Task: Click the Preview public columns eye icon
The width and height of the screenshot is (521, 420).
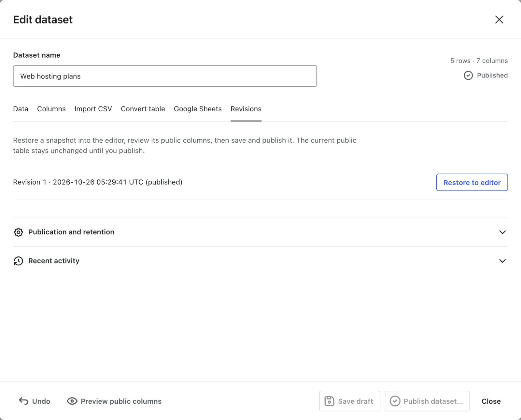Action: [72, 401]
